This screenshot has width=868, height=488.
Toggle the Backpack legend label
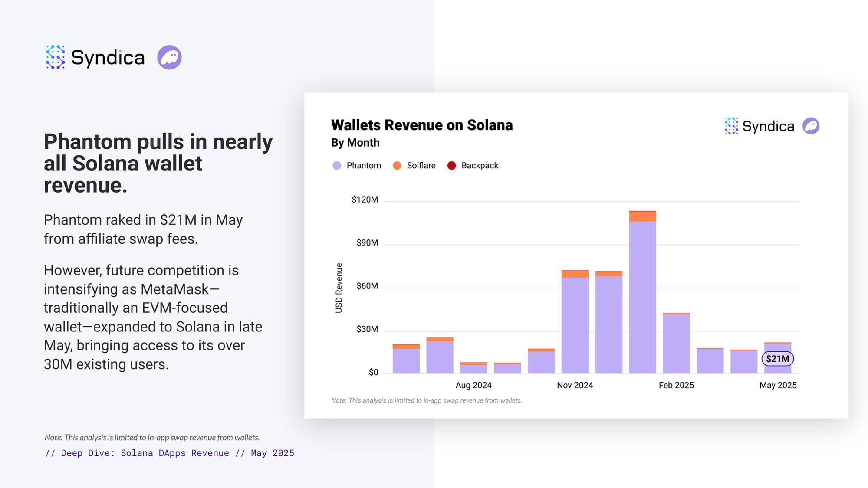point(480,166)
